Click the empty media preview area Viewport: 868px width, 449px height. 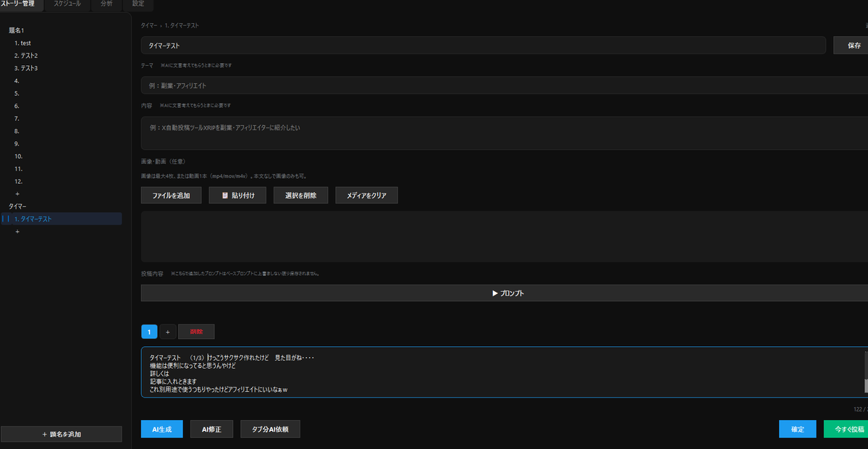click(x=505, y=236)
